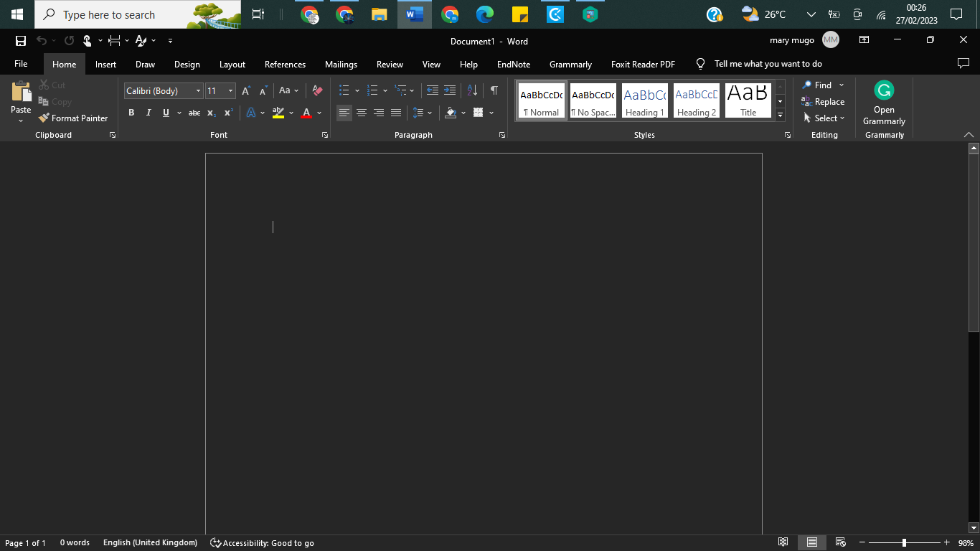Click the Replace button in Editing
Image resolution: width=980 pixels, height=551 pixels.
[823, 102]
